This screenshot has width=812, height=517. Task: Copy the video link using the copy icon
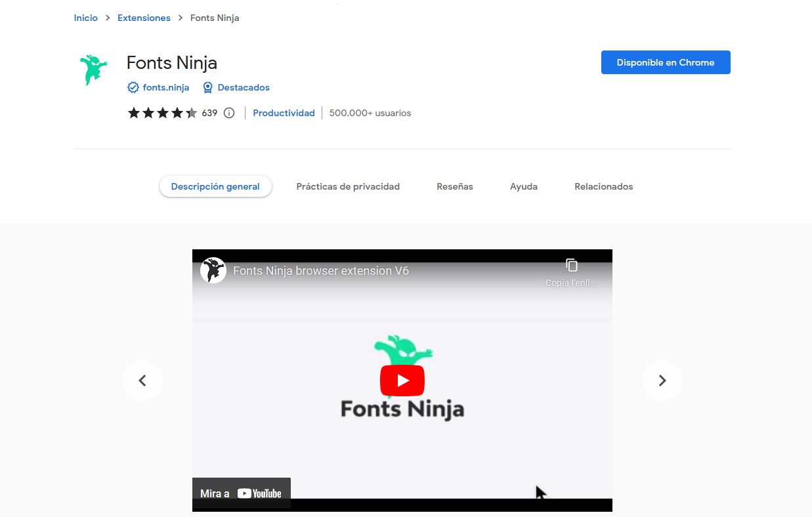(x=571, y=266)
